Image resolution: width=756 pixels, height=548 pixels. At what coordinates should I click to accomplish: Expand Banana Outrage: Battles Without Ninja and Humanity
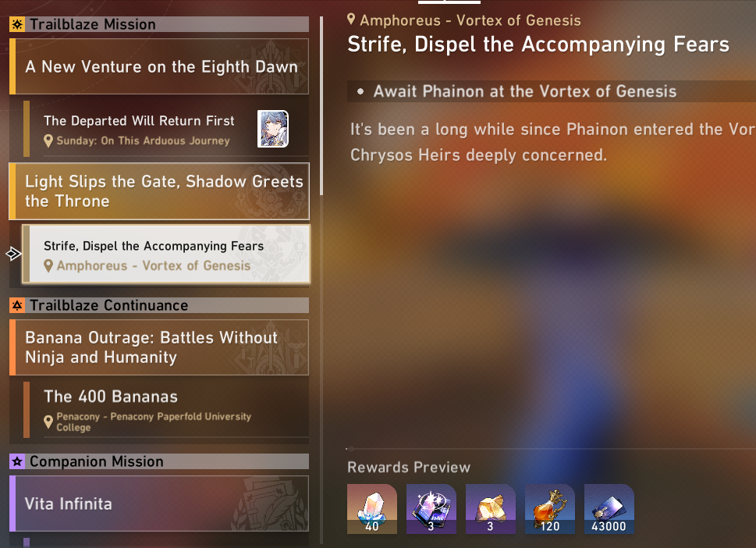(x=159, y=347)
